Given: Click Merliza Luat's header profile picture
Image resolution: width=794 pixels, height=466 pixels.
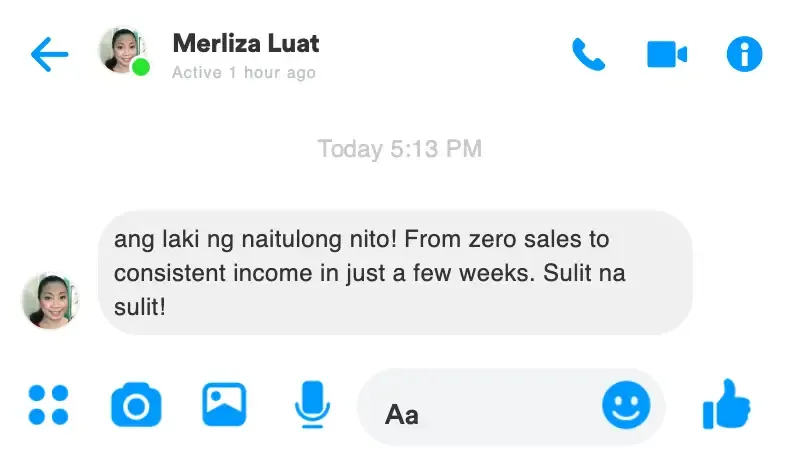Looking at the screenshot, I should [124, 50].
